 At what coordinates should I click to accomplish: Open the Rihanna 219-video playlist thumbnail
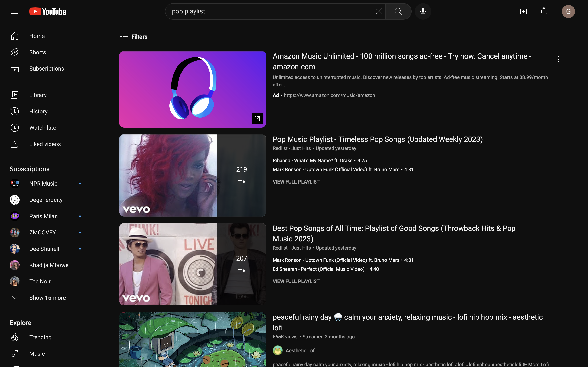click(193, 175)
